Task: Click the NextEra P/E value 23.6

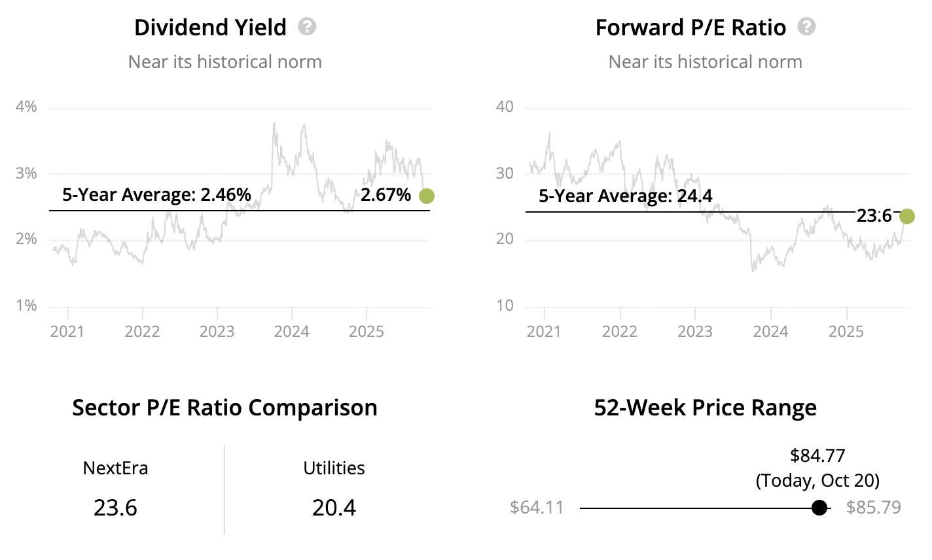Action: tap(115, 508)
